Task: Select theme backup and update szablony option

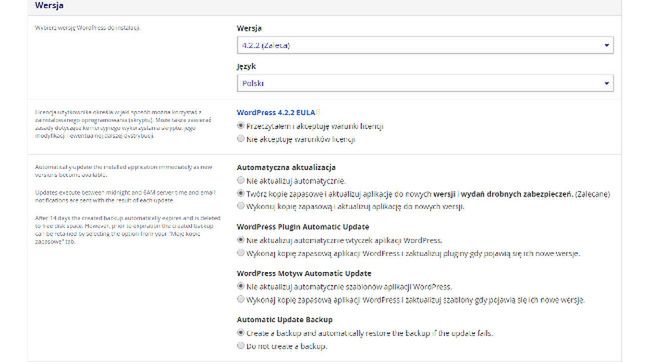Action: [x=241, y=299]
